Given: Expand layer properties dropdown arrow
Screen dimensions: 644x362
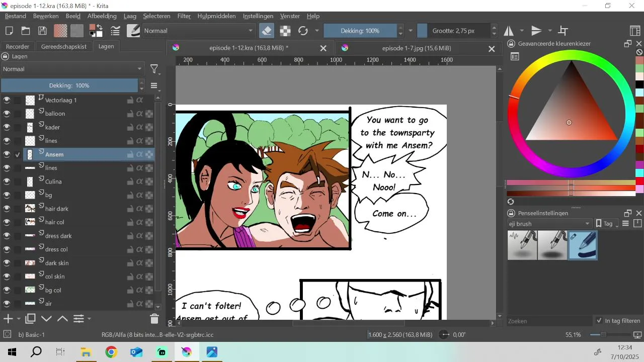Looking at the screenshot, I should click(x=89, y=319).
